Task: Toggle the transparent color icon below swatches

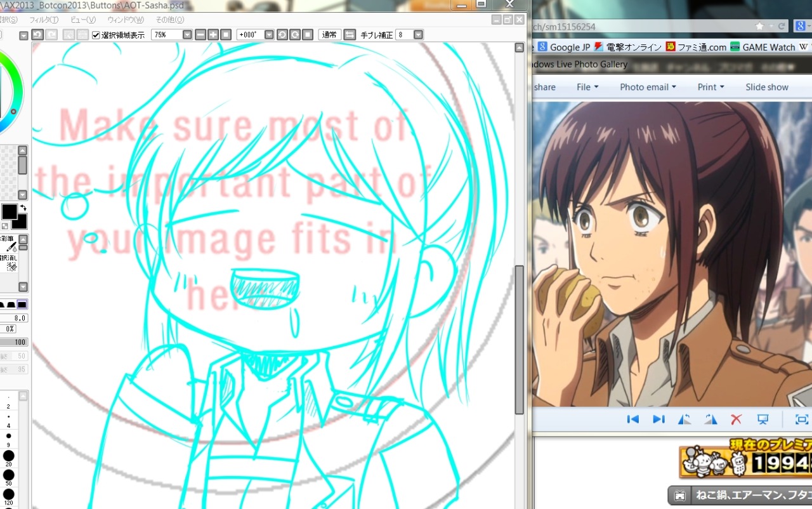Action: (x=5, y=226)
